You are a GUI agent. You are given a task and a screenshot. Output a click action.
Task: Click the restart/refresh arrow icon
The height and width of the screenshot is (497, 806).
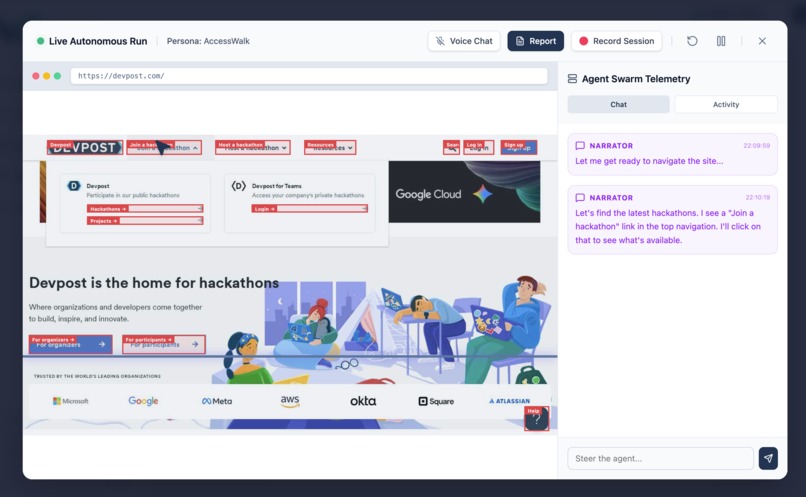click(x=692, y=41)
